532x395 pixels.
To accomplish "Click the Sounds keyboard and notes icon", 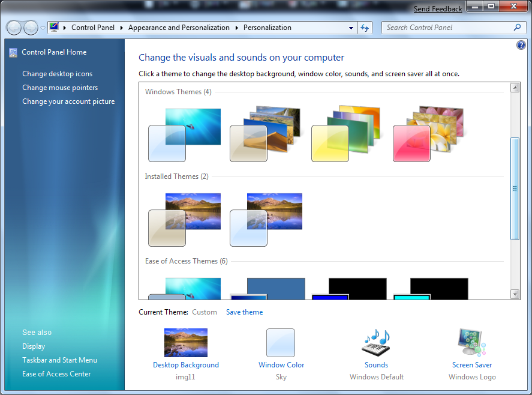I will (x=377, y=342).
